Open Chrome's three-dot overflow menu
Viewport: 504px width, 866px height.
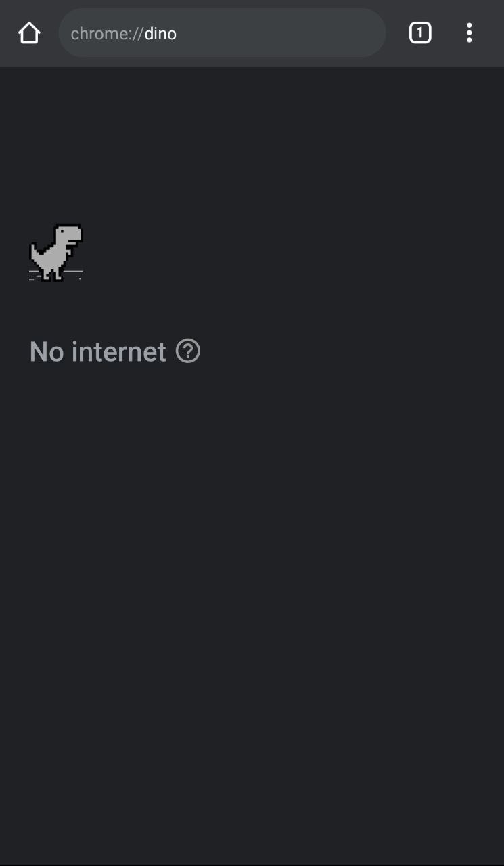469,33
